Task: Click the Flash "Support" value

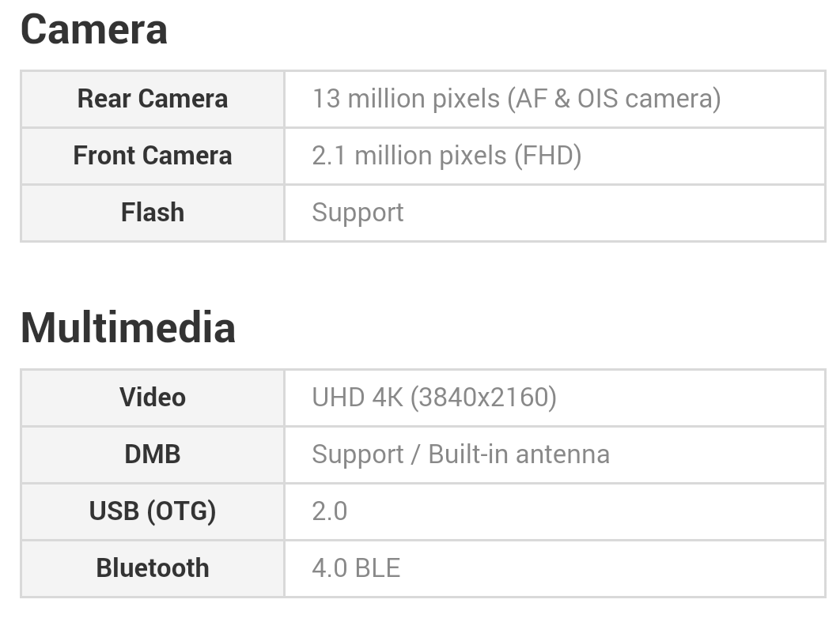Action: coord(358,213)
